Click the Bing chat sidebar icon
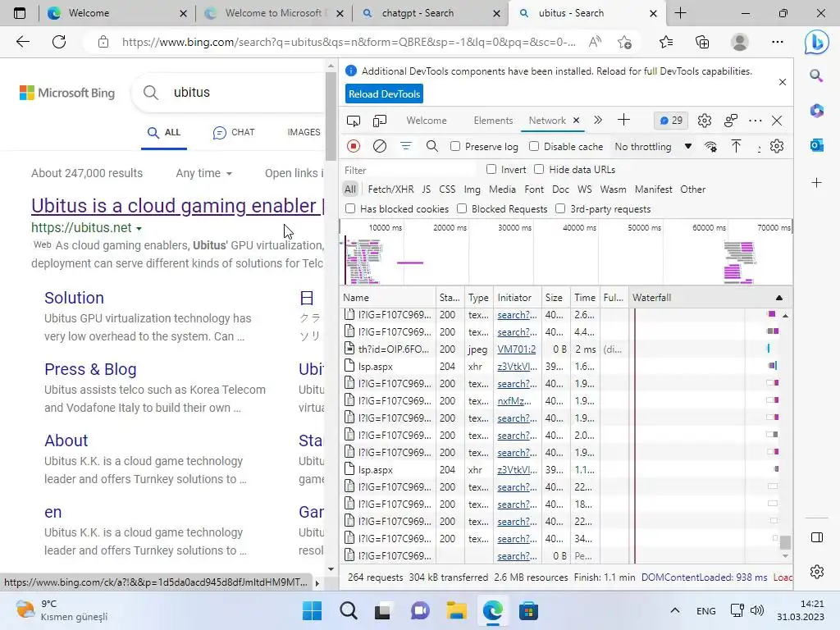The image size is (840, 630). pos(816,42)
